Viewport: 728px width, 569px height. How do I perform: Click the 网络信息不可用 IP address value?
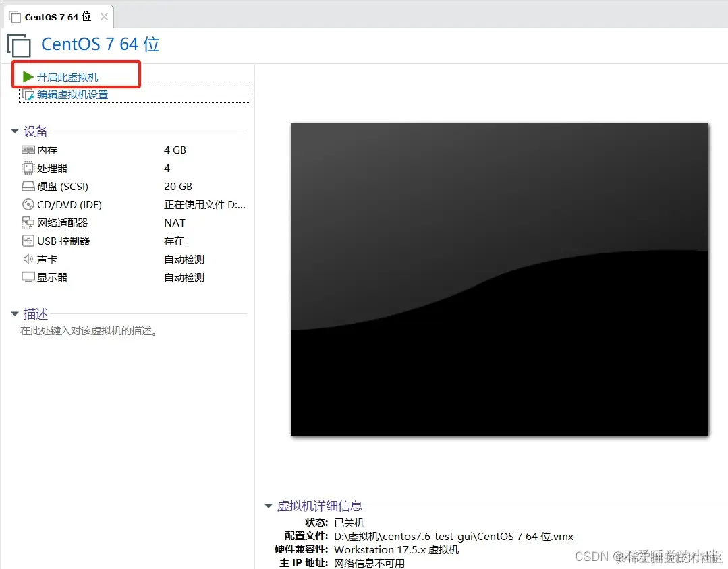[370, 563]
